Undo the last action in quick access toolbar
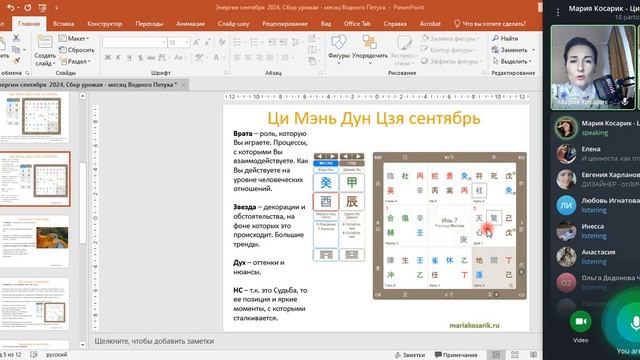Image resolution: width=640 pixels, height=360 pixels. [x=11, y=7]
